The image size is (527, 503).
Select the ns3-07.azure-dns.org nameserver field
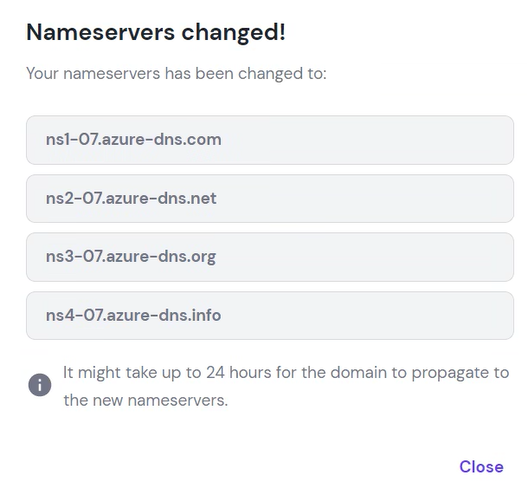[x=270, y=257]
